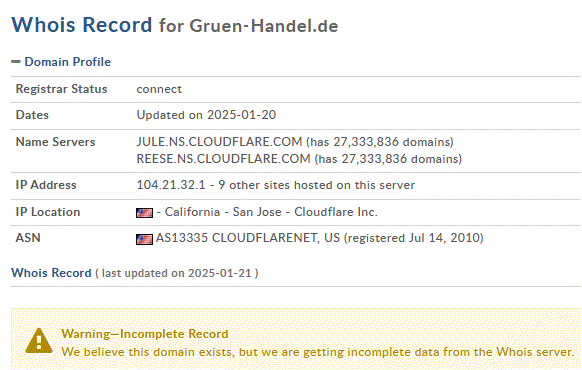Select the JULE.NS.CLOUDFLARE.COM name server

219,142
